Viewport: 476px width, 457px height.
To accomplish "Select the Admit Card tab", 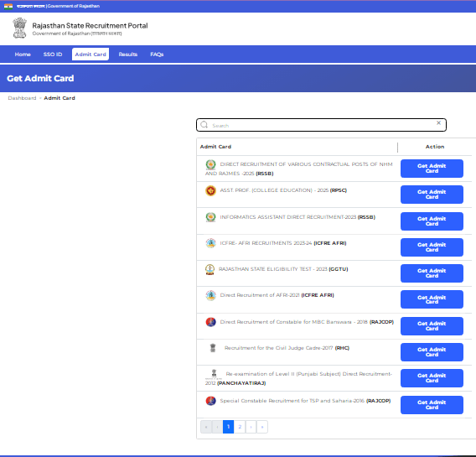I will tap(91, 55).
